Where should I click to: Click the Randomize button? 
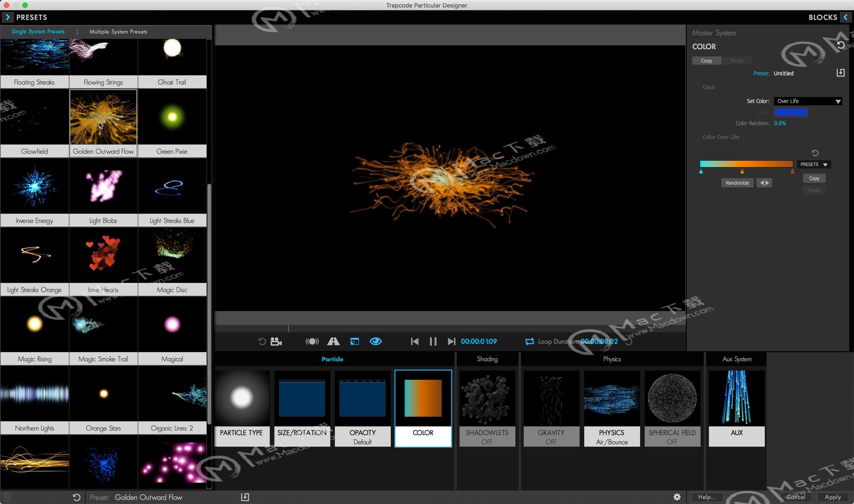click(737, 182)
